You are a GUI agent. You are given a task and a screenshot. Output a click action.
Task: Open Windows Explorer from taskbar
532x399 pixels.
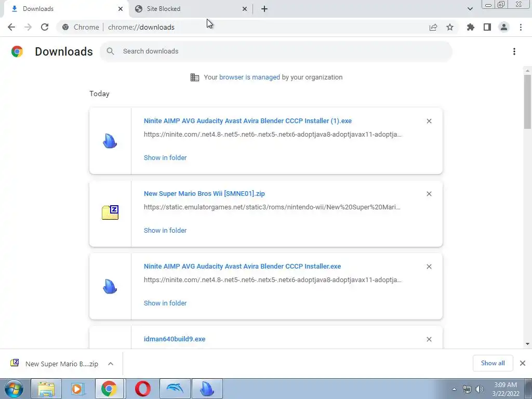[x=46, y=389]
